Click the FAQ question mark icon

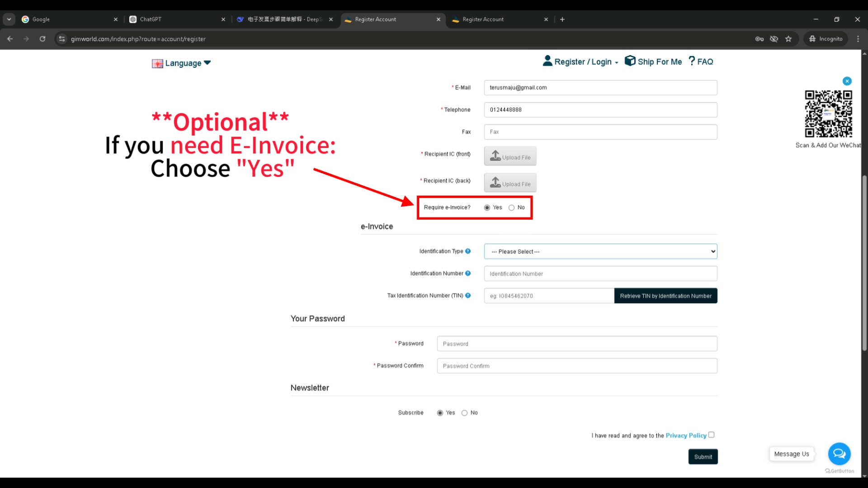pyautogui.click(x=692, y=61)
